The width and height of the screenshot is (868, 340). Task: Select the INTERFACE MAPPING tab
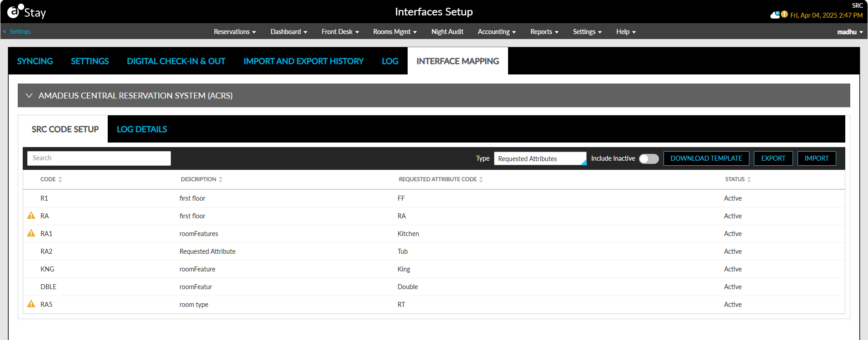coord(458,61)
